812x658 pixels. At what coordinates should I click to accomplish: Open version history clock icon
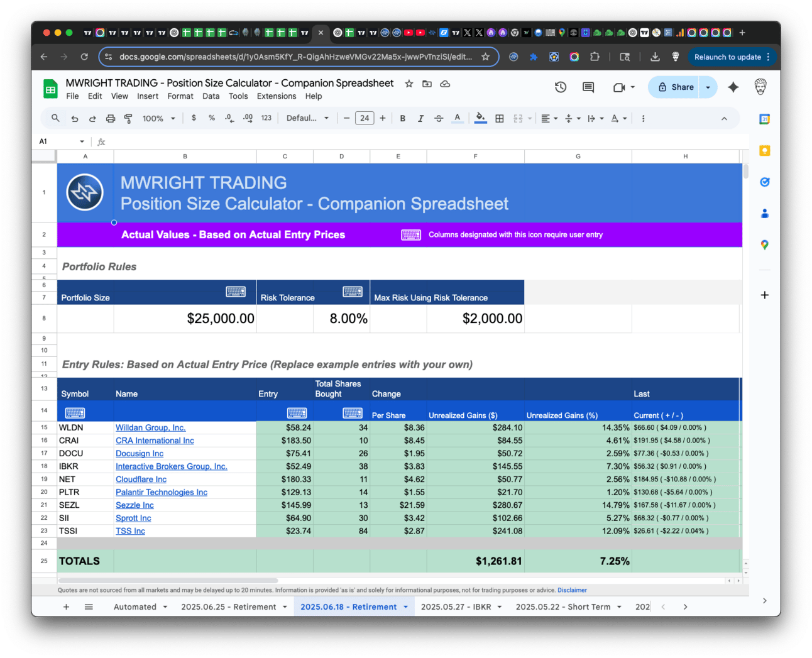pos(561,87)
